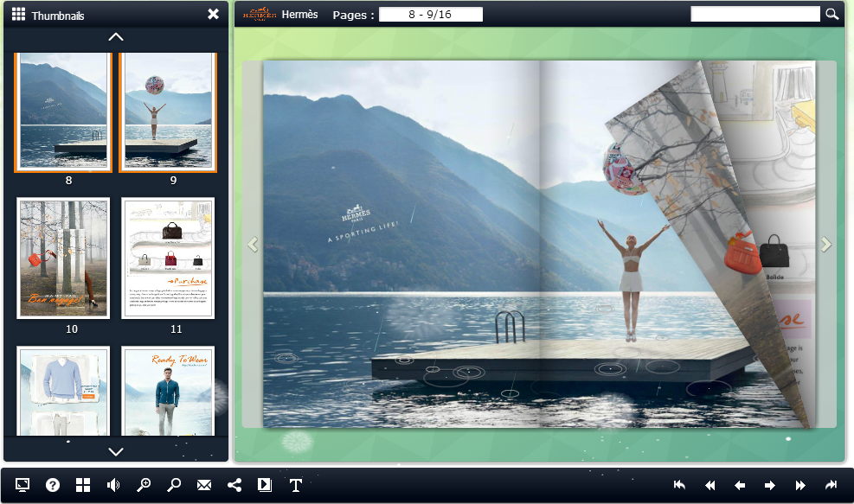Toggle fullscreen mode icon
The image size is (854, 504).
(22, 485)
